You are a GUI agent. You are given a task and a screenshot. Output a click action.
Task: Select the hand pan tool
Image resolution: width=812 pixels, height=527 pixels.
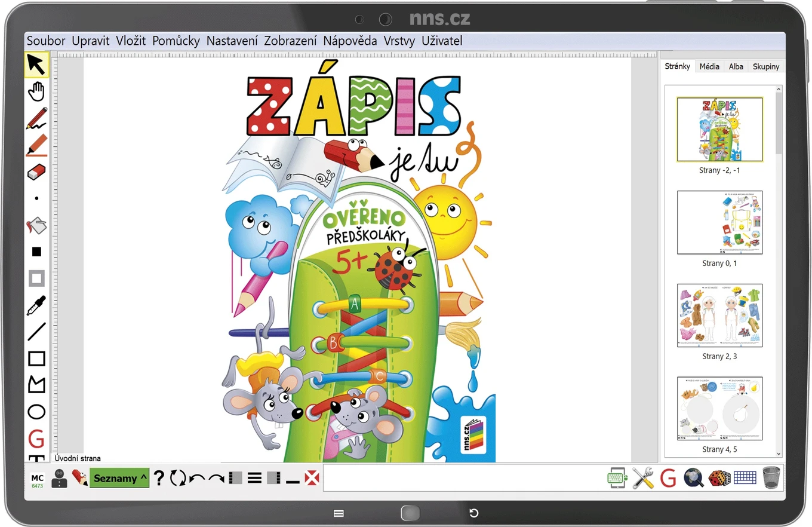(36, 91)
